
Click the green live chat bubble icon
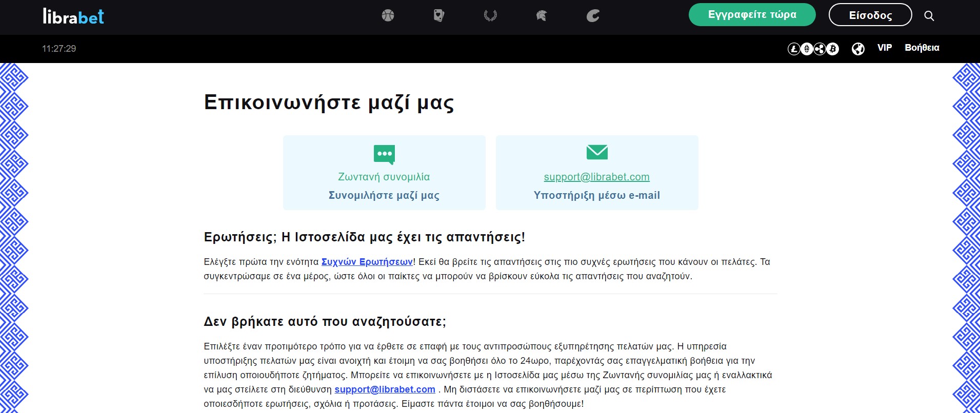[x=384, y=154]
